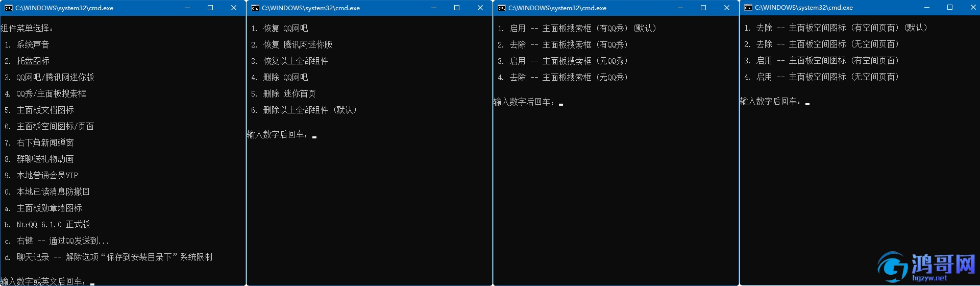This screenshot has height=286, width=980.
Task: Maximize the 恢复 QQ网吧 cmd window
Action: pyautogui.click(x=457, y=8)
